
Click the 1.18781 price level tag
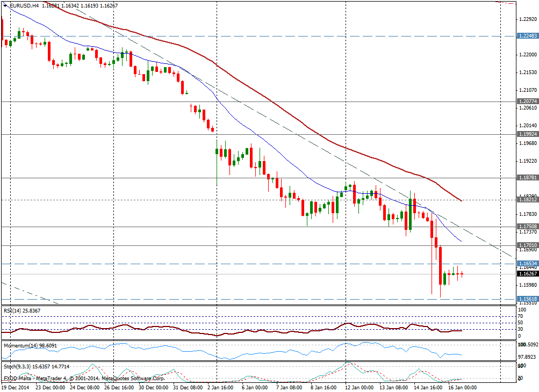click(527, 178)
